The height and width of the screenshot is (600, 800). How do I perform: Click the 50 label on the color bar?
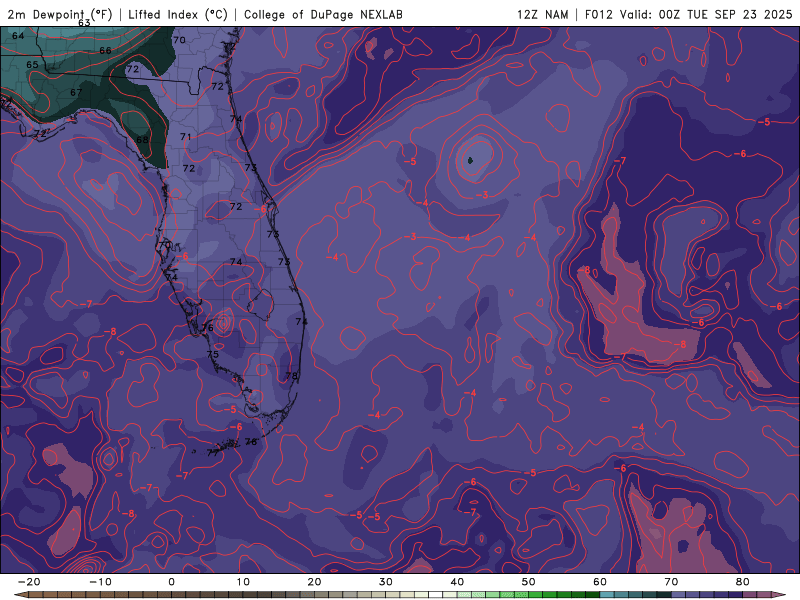529,582
